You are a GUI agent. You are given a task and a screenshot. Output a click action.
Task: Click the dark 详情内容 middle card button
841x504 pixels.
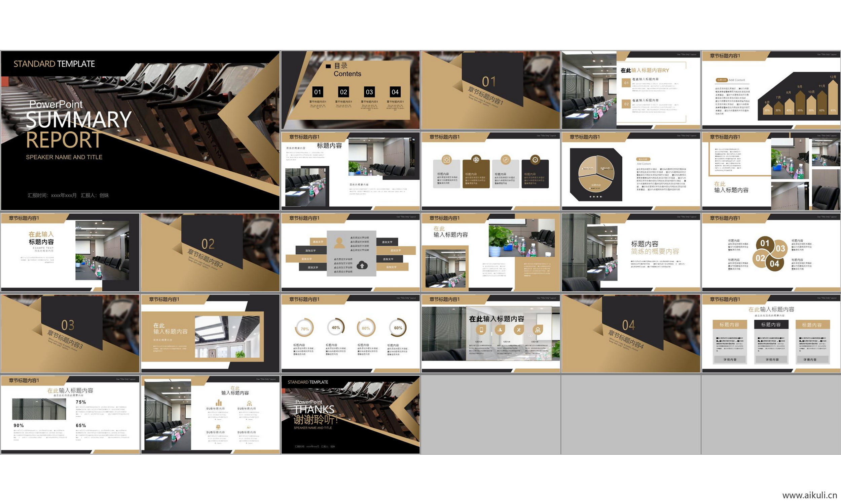pos(772,359)
